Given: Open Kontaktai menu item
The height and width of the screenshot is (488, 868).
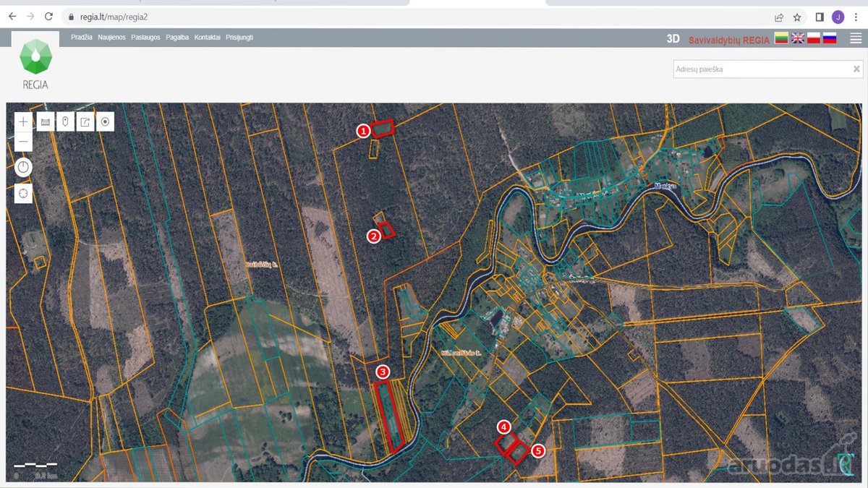Looking at the screenshot, I should [x=207, y=37].
